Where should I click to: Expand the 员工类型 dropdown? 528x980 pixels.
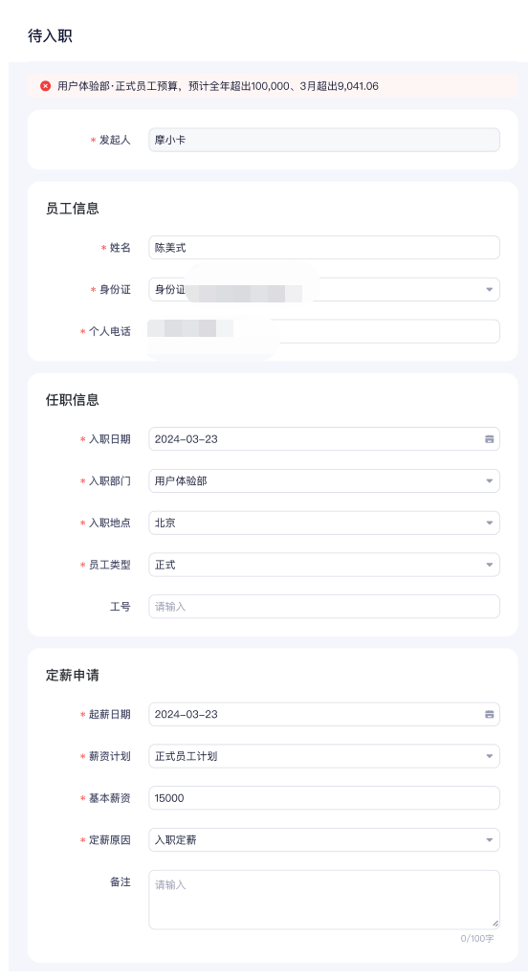(x=323, y=565)
